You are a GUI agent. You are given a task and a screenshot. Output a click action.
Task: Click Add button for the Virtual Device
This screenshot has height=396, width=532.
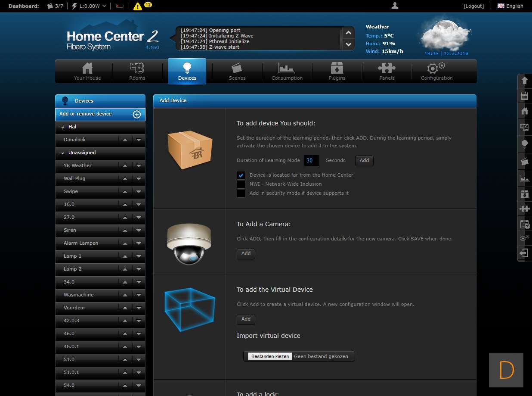point(246,319)
